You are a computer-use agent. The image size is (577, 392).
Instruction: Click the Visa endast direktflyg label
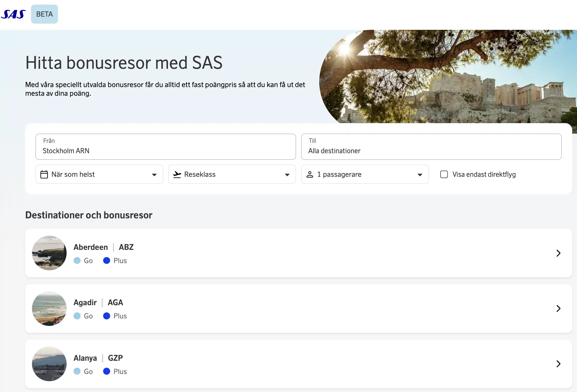point(484,174)
